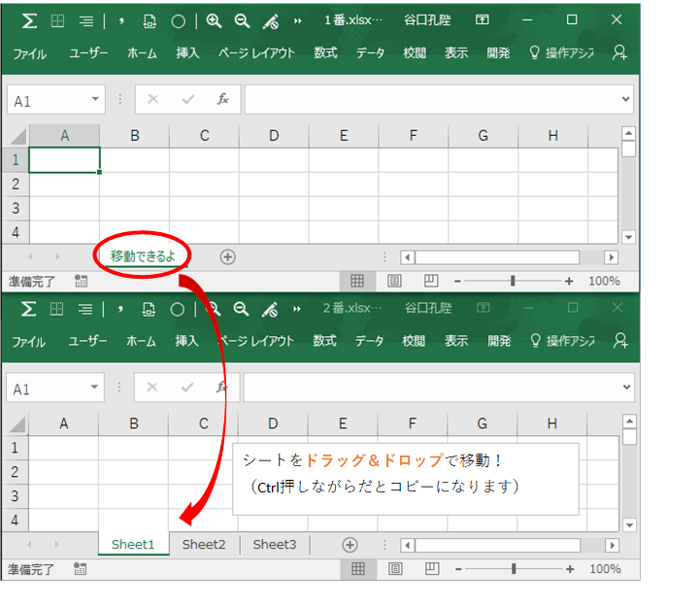Switch to Page Break Preview in 2番.xlsx

pos(432,569)
